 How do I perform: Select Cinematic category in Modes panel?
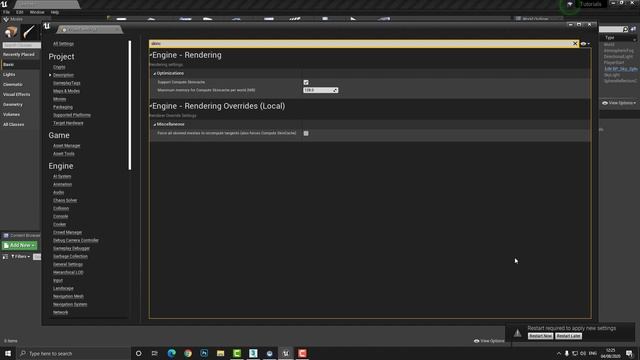(x=13, y=84)
